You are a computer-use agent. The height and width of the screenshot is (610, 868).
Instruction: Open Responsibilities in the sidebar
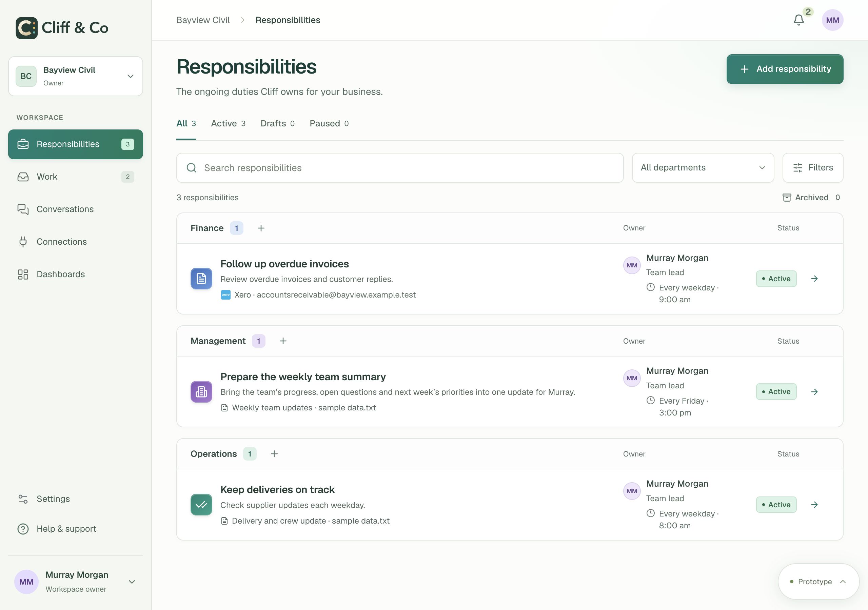click(x=76, y=144)
